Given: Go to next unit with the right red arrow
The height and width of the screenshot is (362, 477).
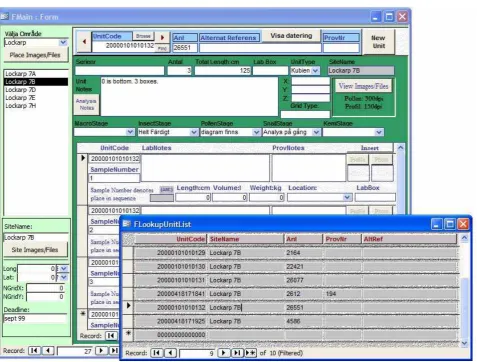Looking at the screenshot, I should pos(162,37).
